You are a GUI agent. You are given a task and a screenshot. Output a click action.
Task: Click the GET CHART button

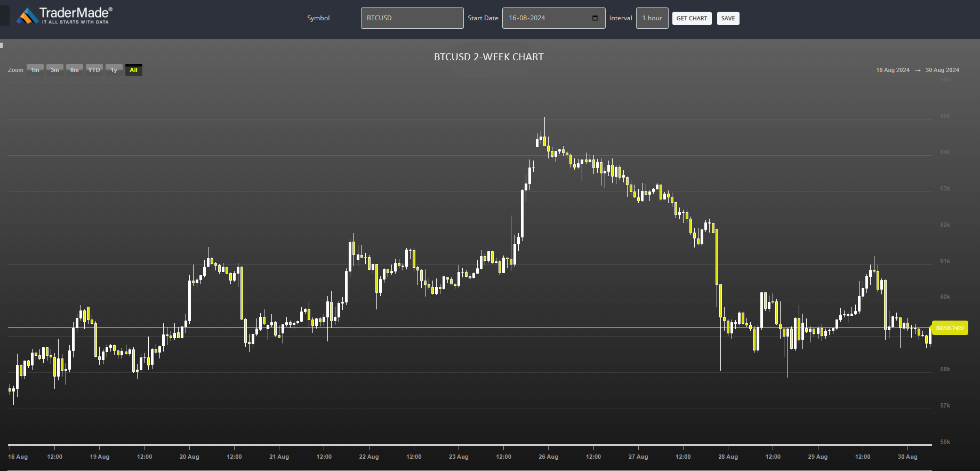pyautogui.click(x=692, y=18)
